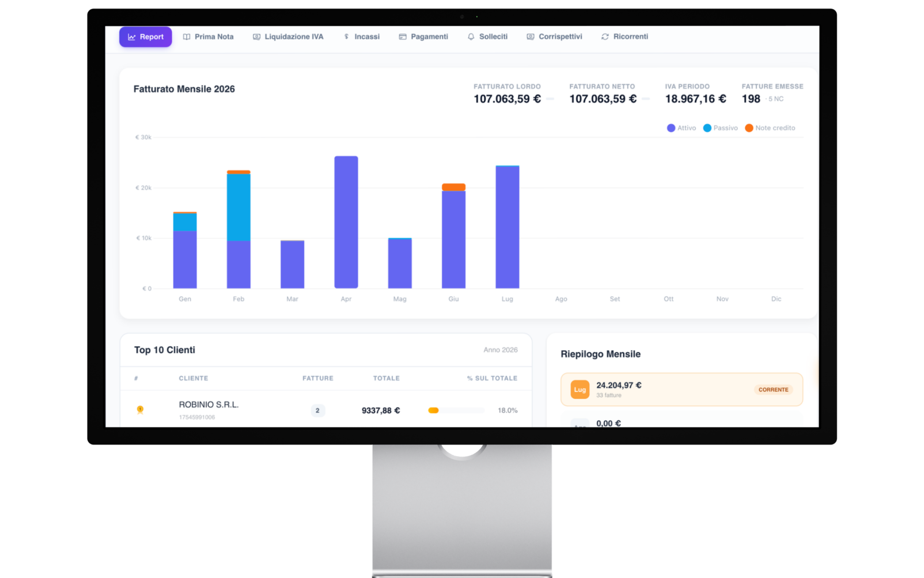Toggle the Attivo series in chart legend
Viewport: 924px width, 578px height.
pyautogui.click(x=681, y=128)
